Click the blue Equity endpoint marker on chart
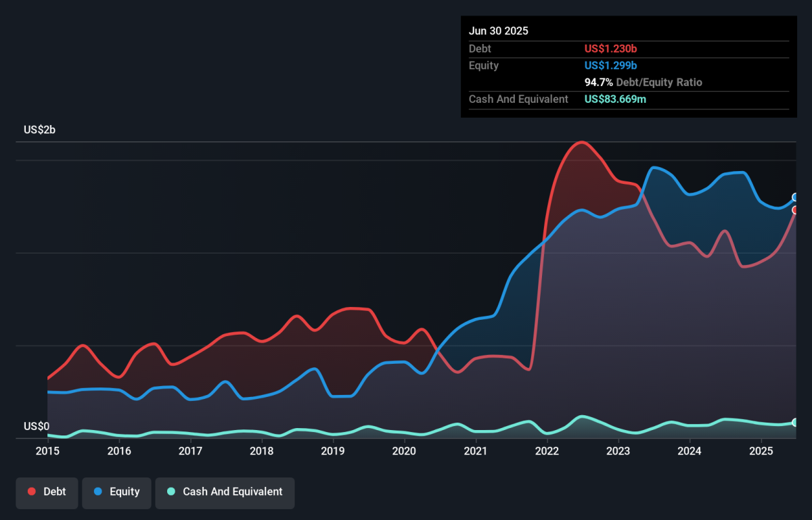 click(x=796, y=197)
